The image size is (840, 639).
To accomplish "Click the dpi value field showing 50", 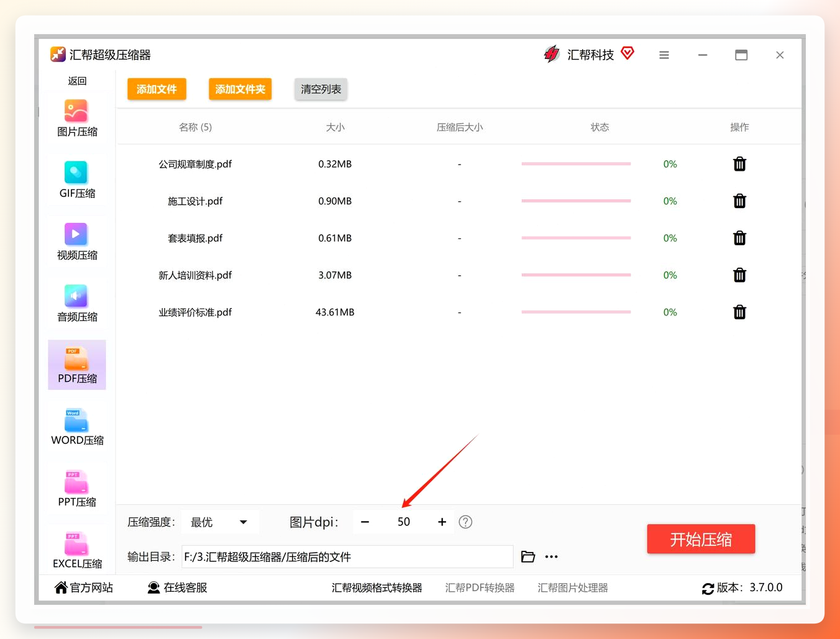I will (404, 522).
